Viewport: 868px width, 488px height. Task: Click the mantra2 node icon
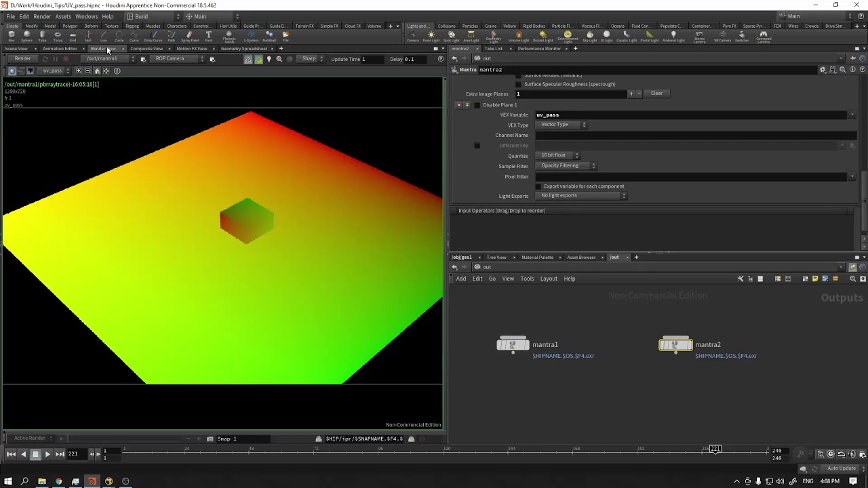(675, 345)
